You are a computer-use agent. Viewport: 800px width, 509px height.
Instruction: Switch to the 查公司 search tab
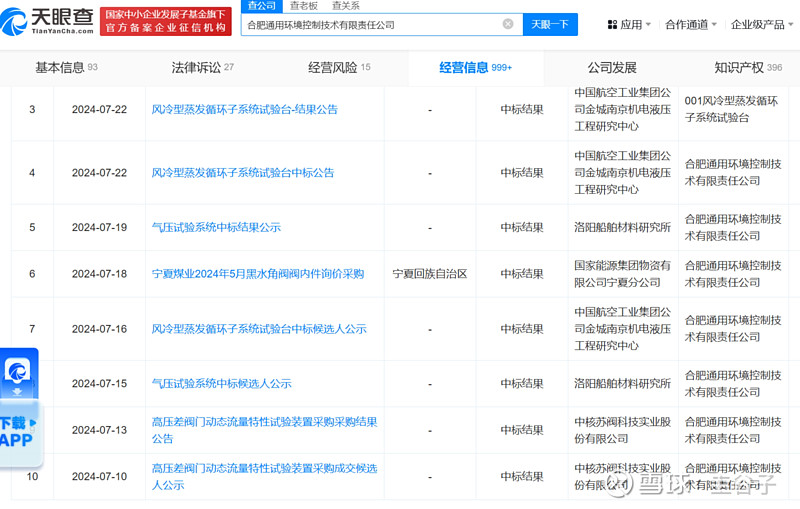pyautogui.click(x=262, y=6)
